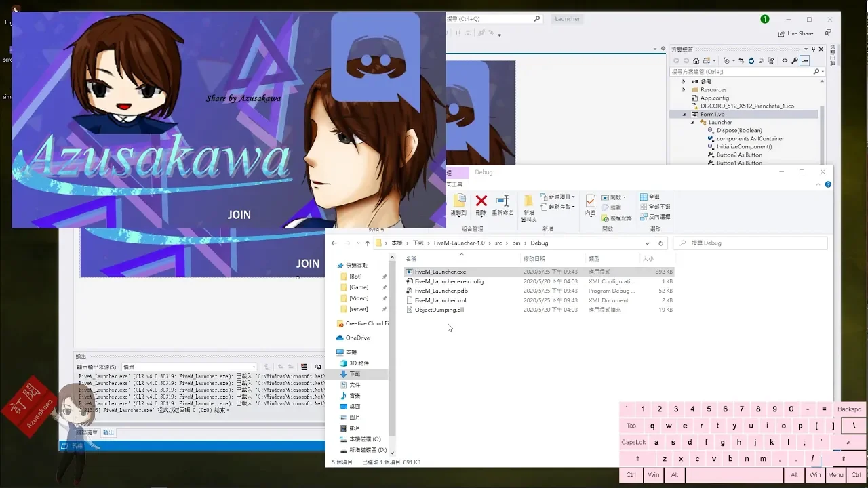Click the New Folder icon in ribbon

528,201
